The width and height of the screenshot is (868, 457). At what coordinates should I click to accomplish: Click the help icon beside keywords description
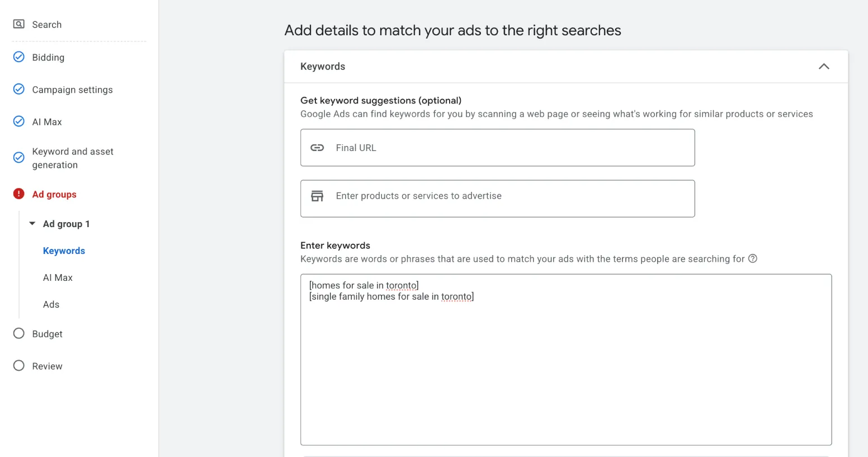(753, 258)
